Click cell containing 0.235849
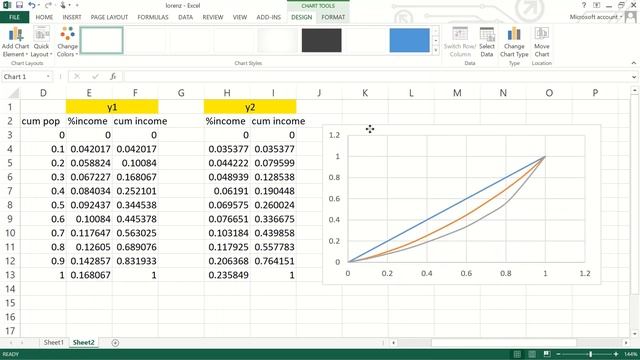 pos(227,275)
